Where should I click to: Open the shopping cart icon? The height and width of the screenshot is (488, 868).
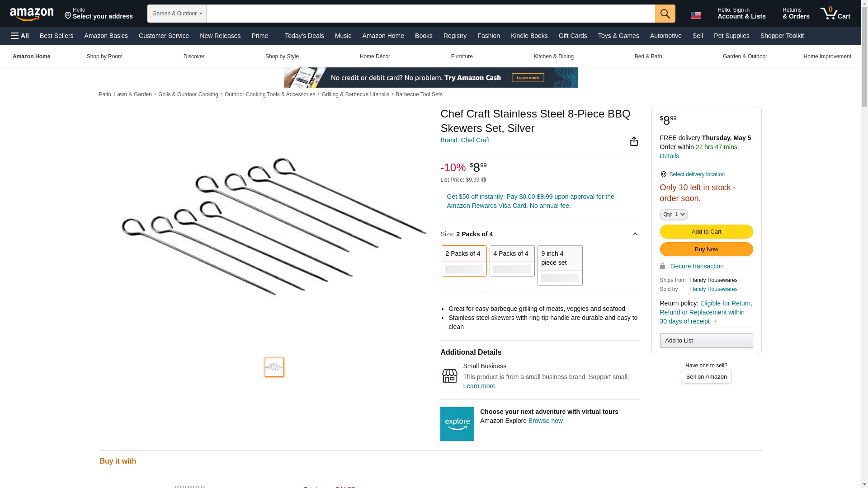[835, 14]
